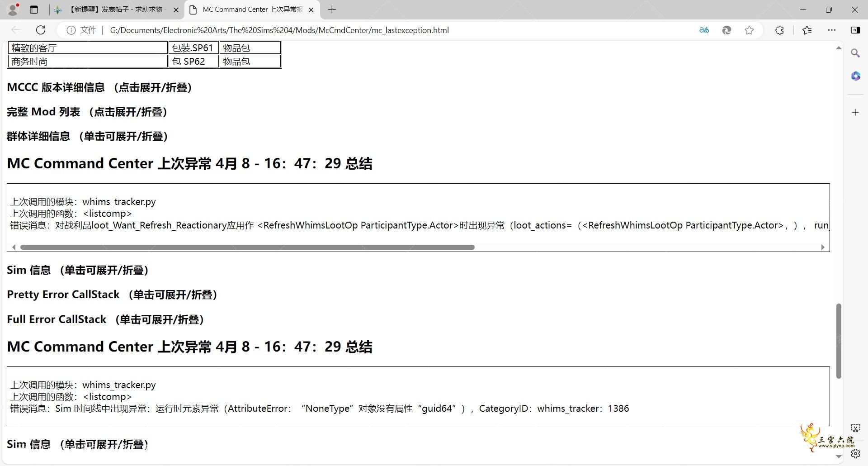Open the sidebar screenshot tool icon
The width and height of the screenshot is (868, 466).
(x=855, y=428)
